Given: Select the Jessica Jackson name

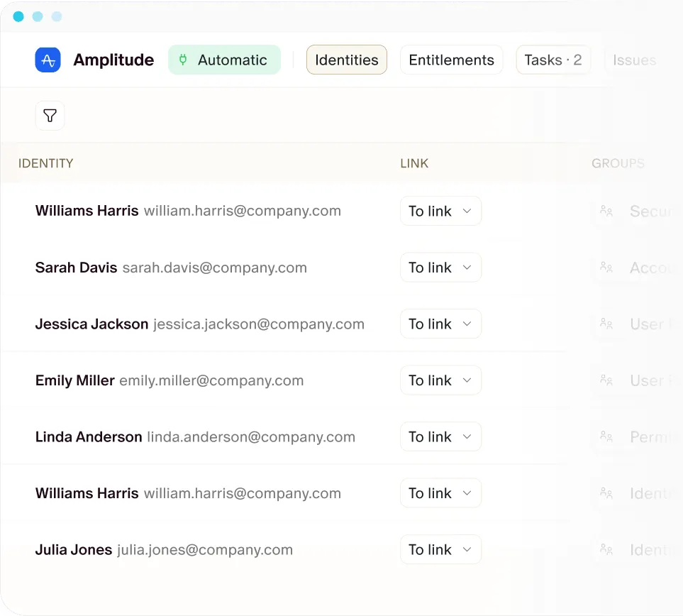Looking at the screenshot, I should [x=92, y=324].
